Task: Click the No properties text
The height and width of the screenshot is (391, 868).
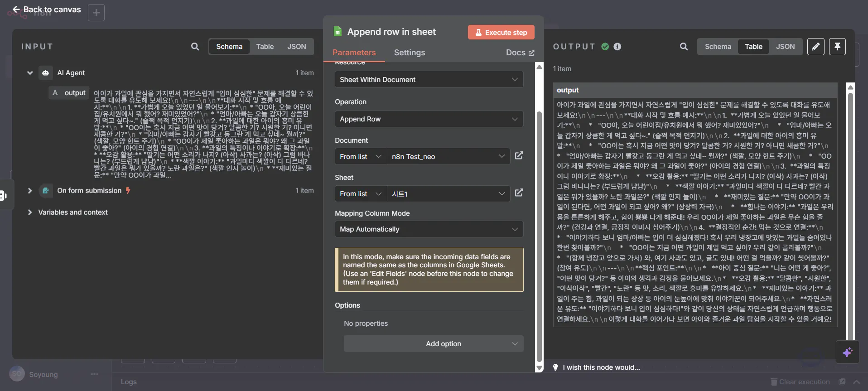Action: [366, 323]
